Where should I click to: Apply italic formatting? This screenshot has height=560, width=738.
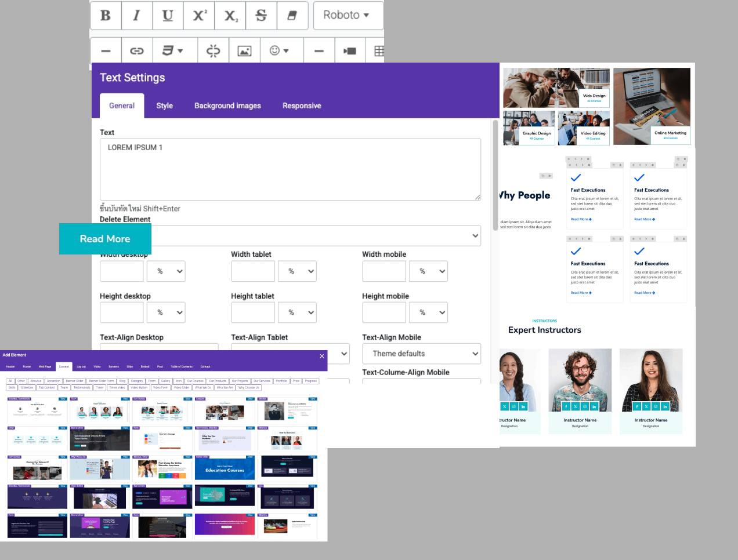(137, 15)
